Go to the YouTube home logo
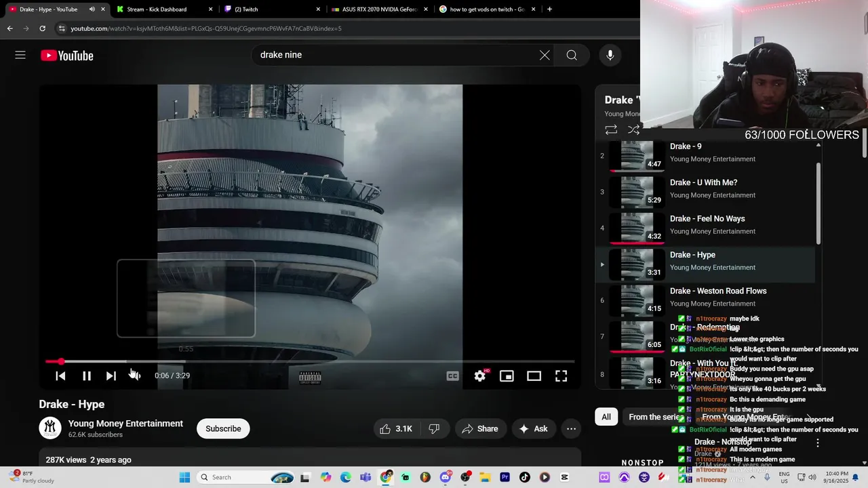Viewport: 868px width, 488px height. coord(66,56)
